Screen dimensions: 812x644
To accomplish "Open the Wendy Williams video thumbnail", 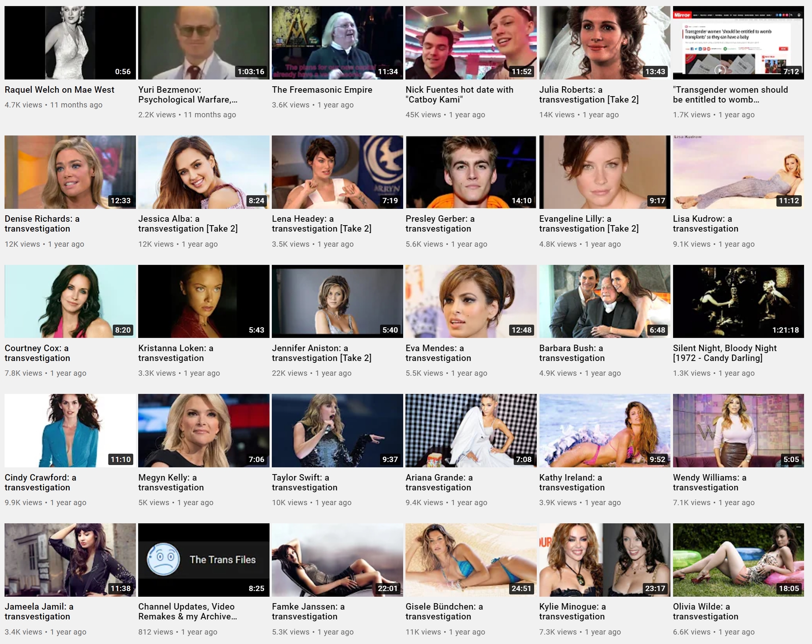I will coord(738,431).
